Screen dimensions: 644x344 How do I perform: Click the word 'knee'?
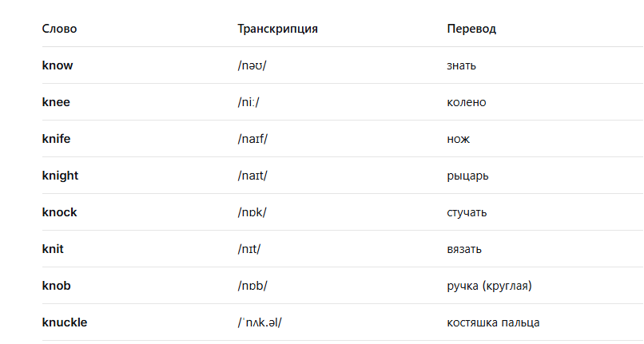tap(56, 102)
